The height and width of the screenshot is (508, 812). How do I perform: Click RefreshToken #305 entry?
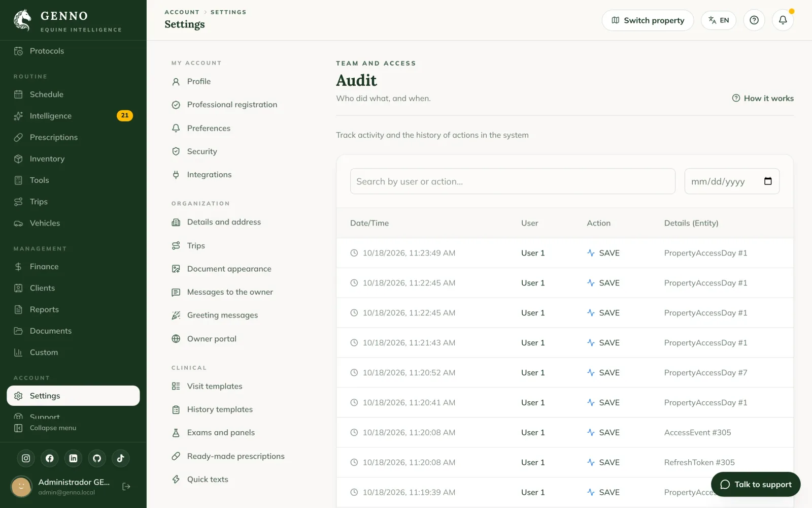[699, 463]
